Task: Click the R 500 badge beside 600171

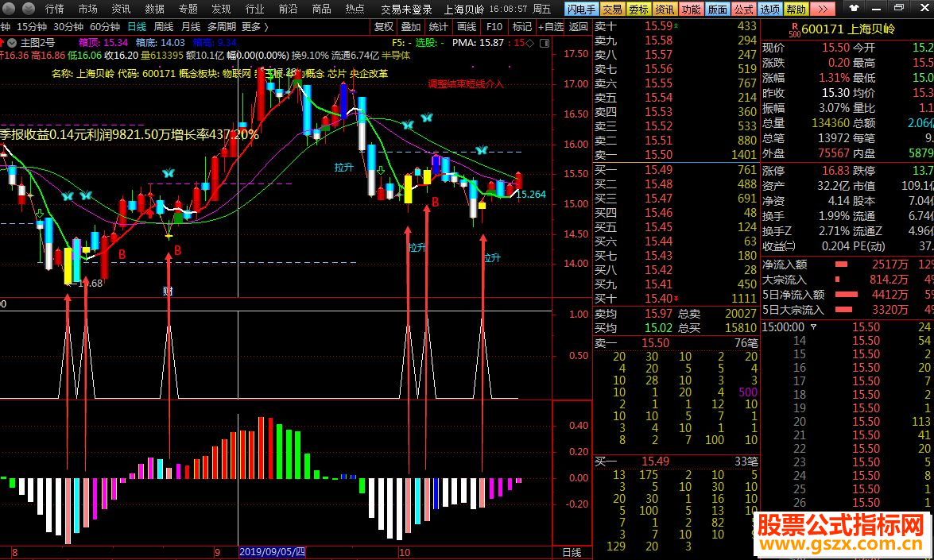Action: (795, 29)
